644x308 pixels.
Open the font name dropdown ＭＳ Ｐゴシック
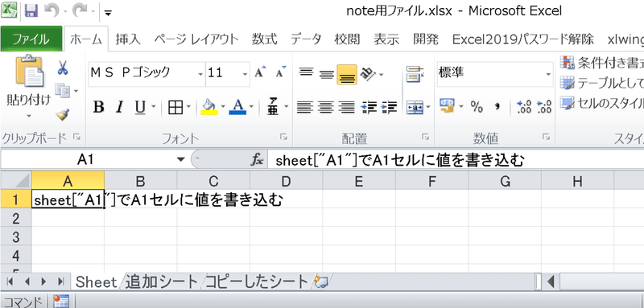coord(200,74)
